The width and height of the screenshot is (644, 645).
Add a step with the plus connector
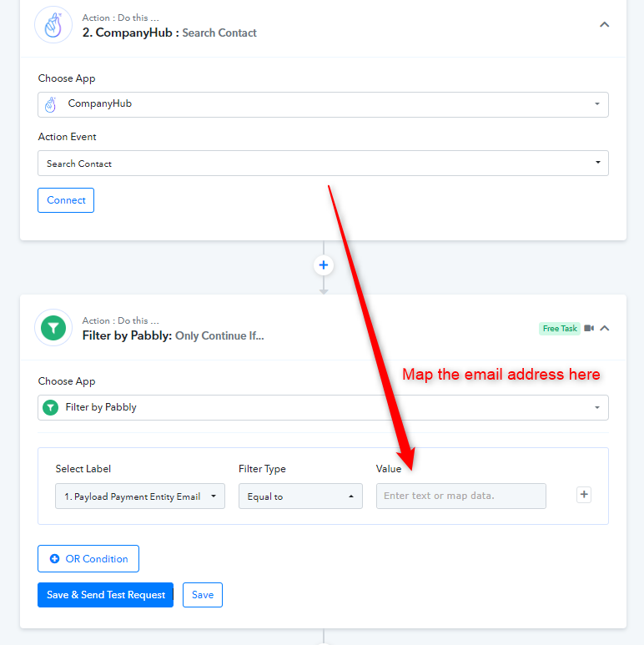pyautogui.click(x=323, y=265)
